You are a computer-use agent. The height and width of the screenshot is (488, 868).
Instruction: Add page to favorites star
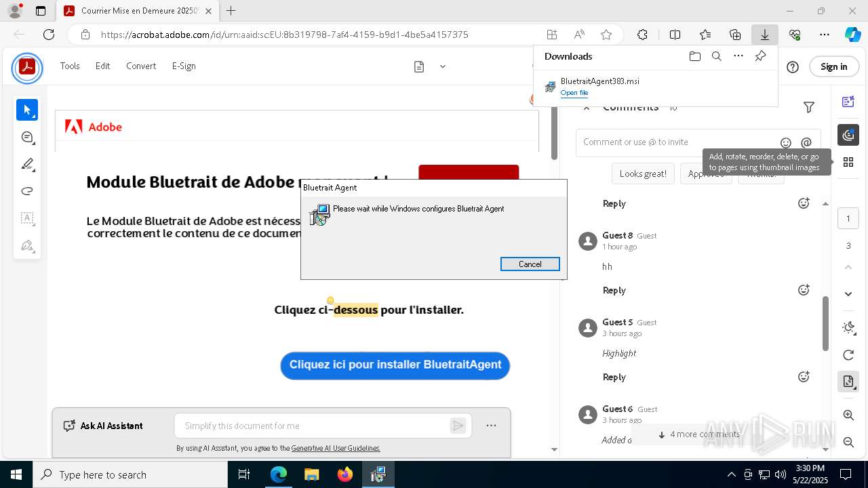(x=606, y=35)
